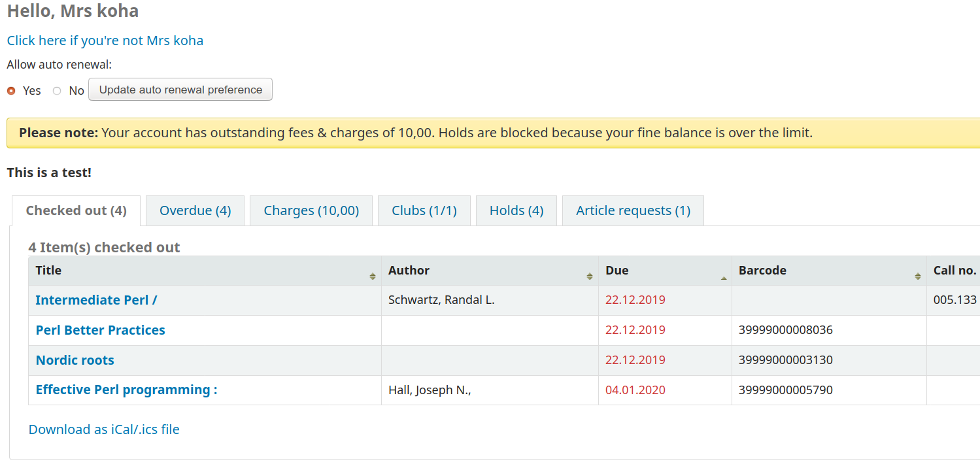Screen dimensions: 980x468
Task: Open Effective Perl programming title link
Action: click(126, 390)
